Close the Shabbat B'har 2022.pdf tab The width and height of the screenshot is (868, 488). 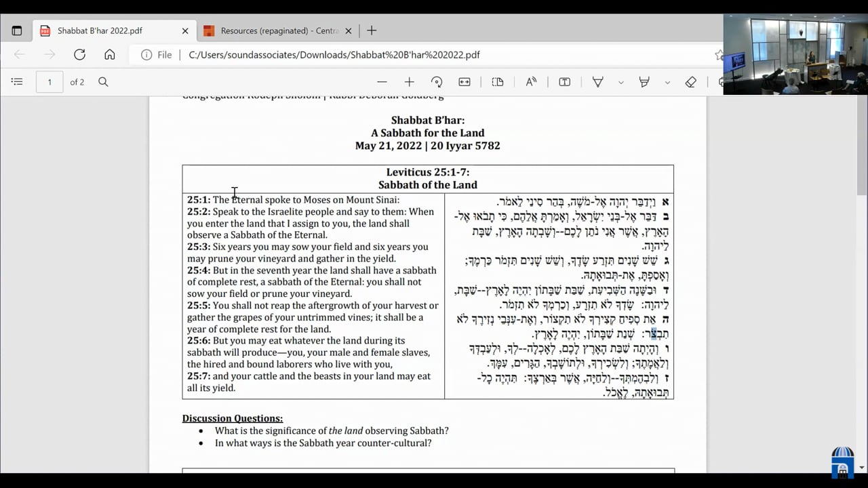pyautogui.click(x=185, y=30)
